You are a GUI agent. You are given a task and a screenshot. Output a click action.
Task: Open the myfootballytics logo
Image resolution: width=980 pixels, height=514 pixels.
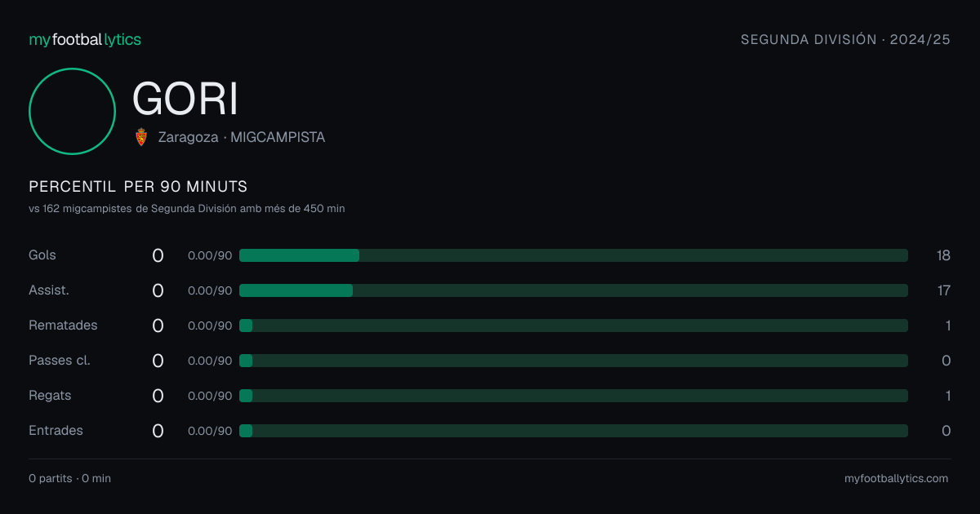coord(85,39)
